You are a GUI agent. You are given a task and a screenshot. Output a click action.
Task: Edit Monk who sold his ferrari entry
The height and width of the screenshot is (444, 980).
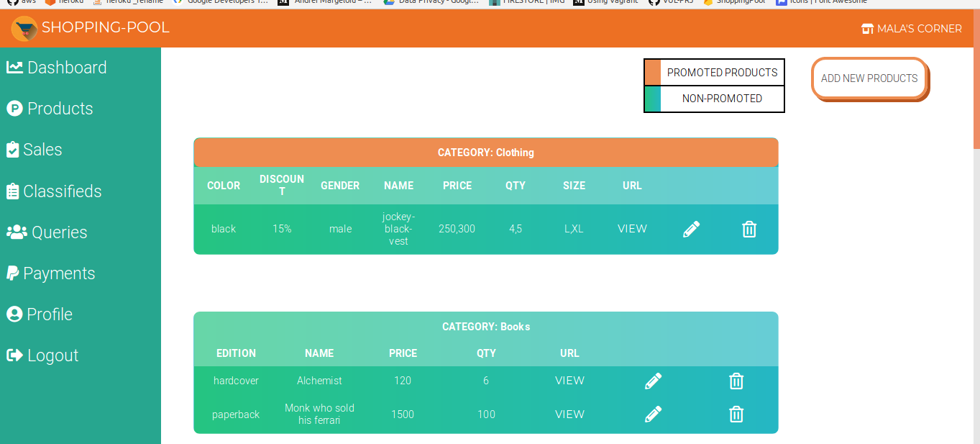pyautogui.click(x=653, y=414)
